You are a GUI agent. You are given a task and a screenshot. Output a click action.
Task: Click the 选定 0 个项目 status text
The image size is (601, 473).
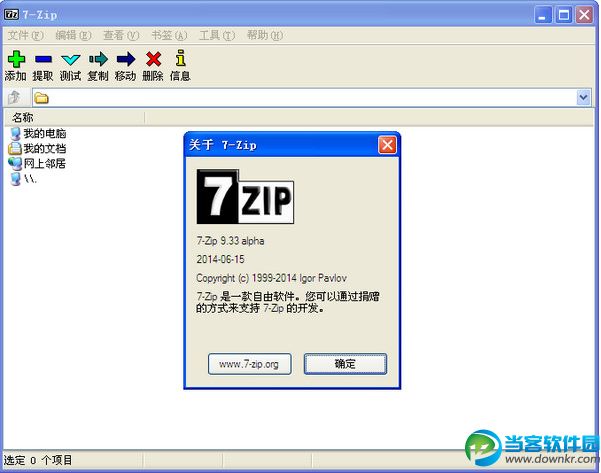point(38,460)
